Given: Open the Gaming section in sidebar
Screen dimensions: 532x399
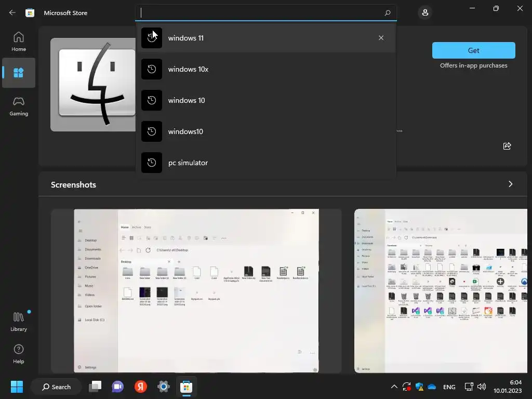Looking at the screenshot, I should [x=19, y=106].
